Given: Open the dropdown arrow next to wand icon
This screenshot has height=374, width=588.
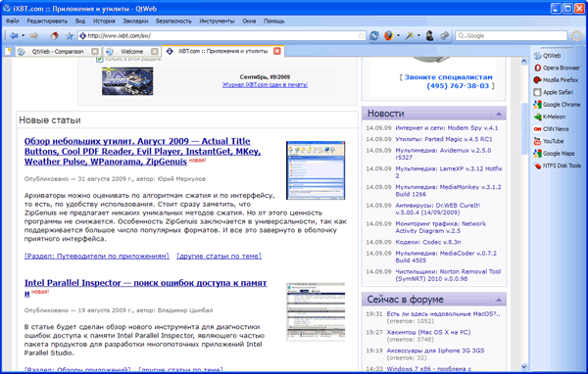Looking at the screenshot, I should pos(418,35).
